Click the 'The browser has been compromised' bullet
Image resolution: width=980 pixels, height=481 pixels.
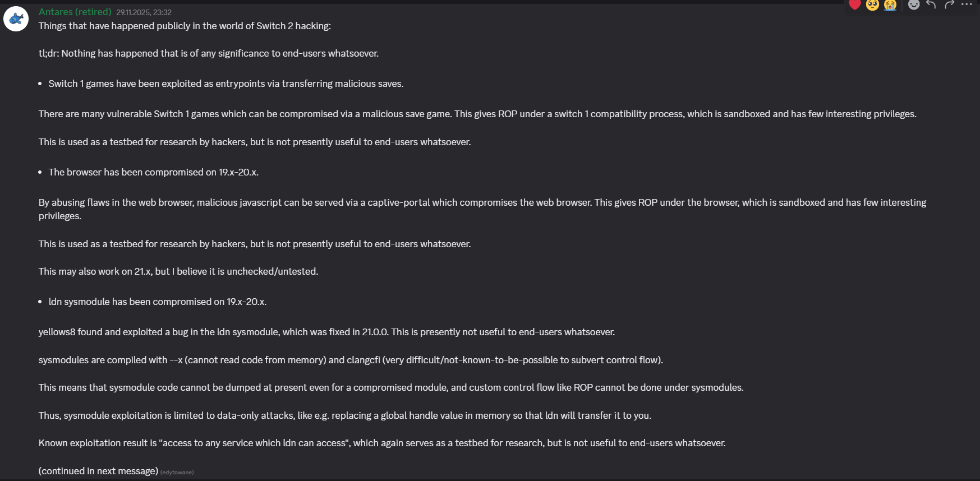pyautogui.click(x=154, y=172)
